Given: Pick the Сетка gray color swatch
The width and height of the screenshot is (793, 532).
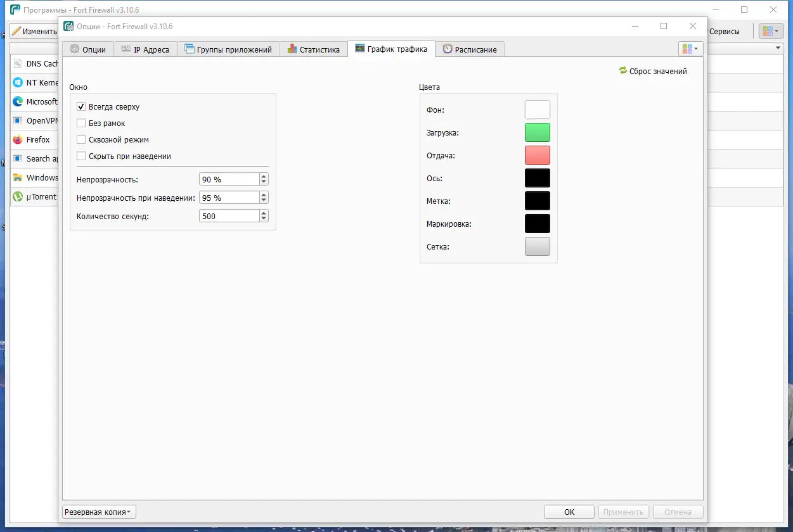Looking at the screenshot, I should point(538,246).
